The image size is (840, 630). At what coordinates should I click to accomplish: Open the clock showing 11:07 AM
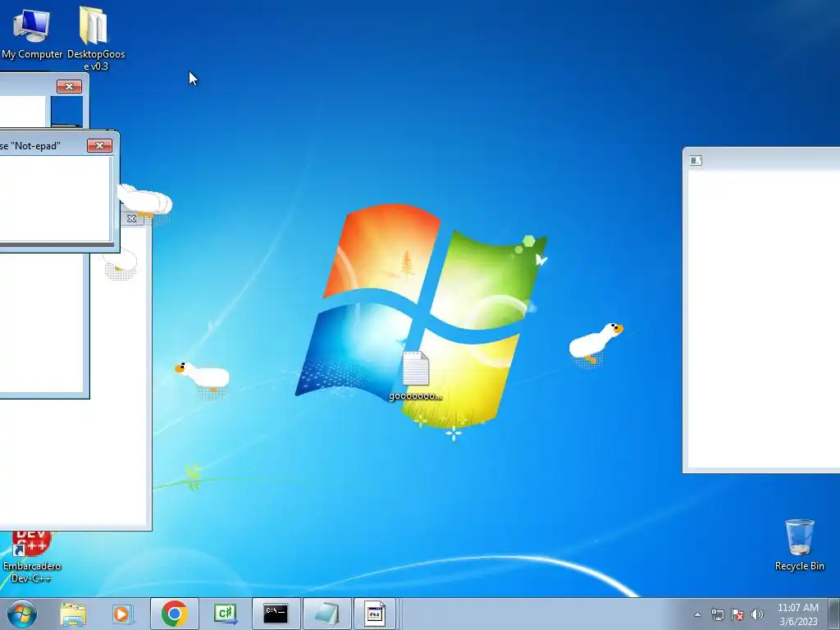pos(797,614)
